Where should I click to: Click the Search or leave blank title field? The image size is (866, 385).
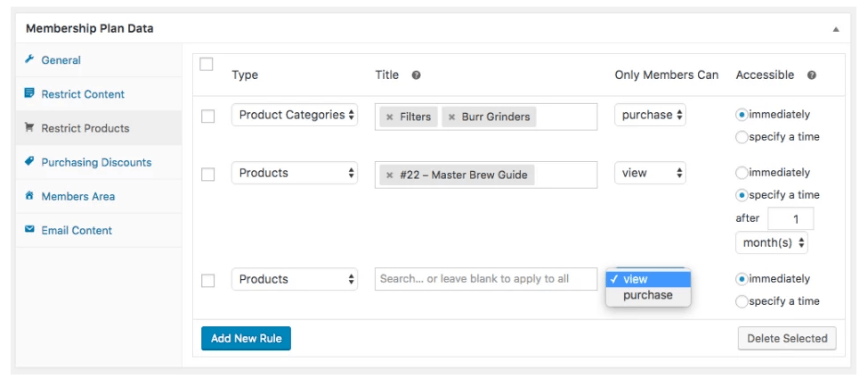pos(486,279)
